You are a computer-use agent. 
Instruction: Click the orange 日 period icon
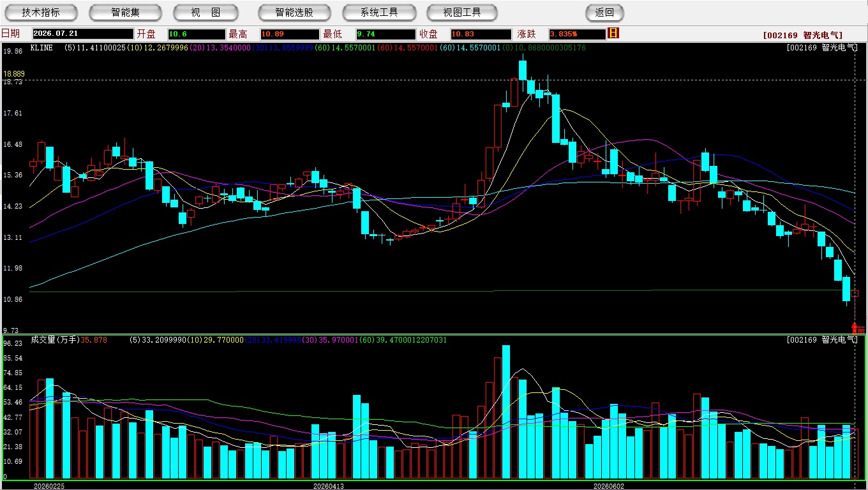click(x=613, y=33)
